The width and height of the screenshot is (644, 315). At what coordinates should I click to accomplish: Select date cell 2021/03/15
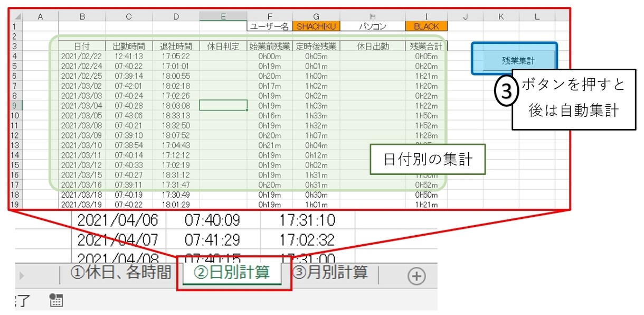(x=82, y=174)
